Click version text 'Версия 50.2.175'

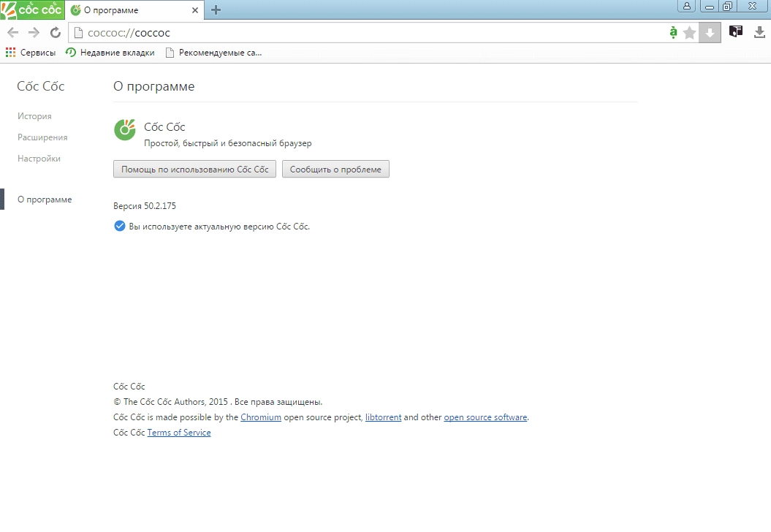[x=145, y=206]
